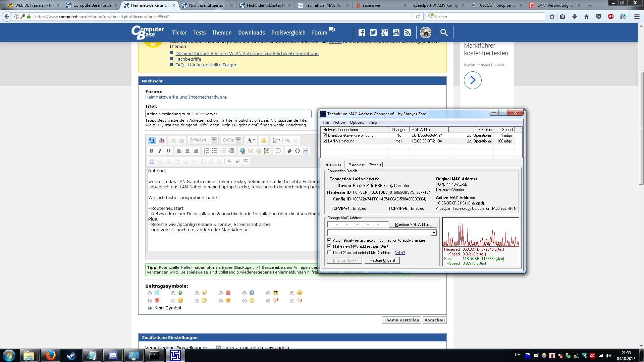Switch to the IP Address tab

coord(356,165)
